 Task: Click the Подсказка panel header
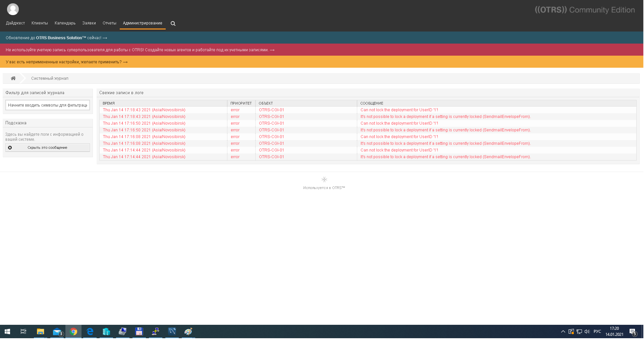tap(16, 123)
